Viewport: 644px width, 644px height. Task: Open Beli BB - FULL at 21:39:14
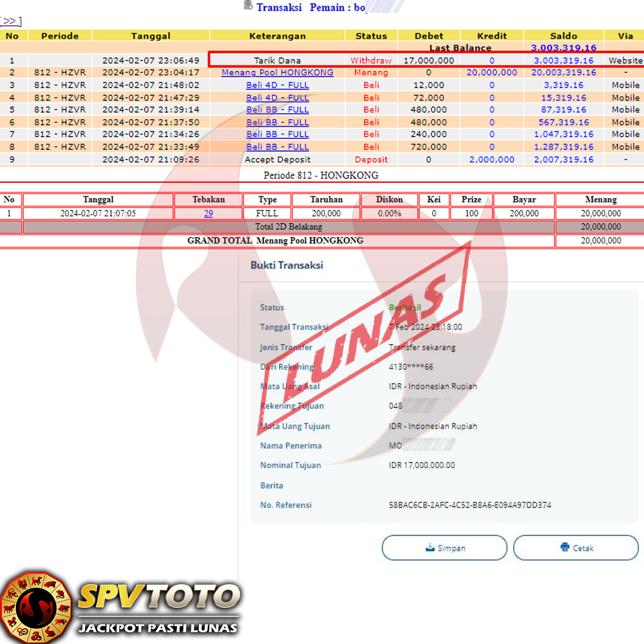(x=278, y=109)
